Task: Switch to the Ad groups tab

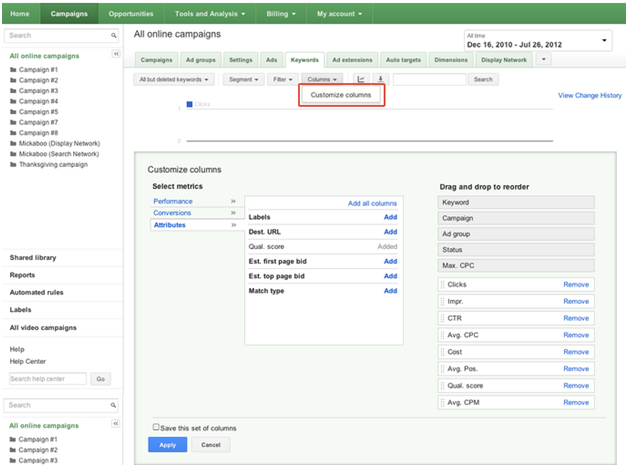Action: [199, 60]
